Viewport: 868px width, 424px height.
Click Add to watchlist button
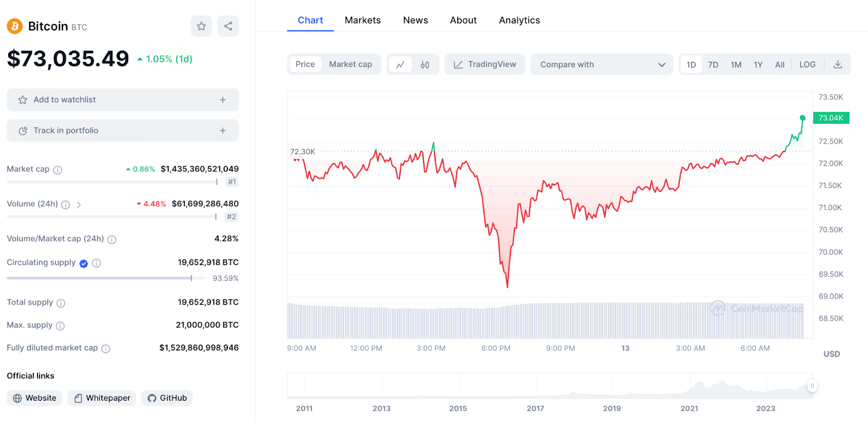click(x=123, y=100)
